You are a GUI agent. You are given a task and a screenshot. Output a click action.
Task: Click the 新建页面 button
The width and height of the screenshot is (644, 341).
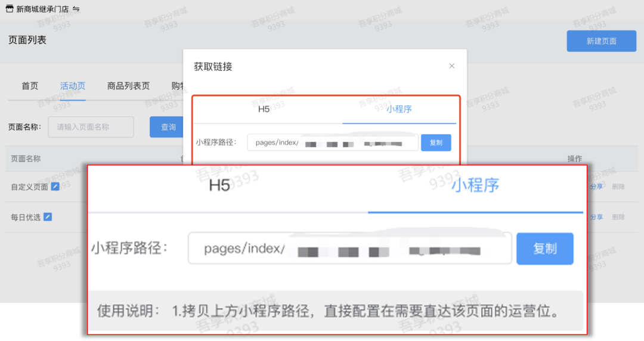(601, 41)
